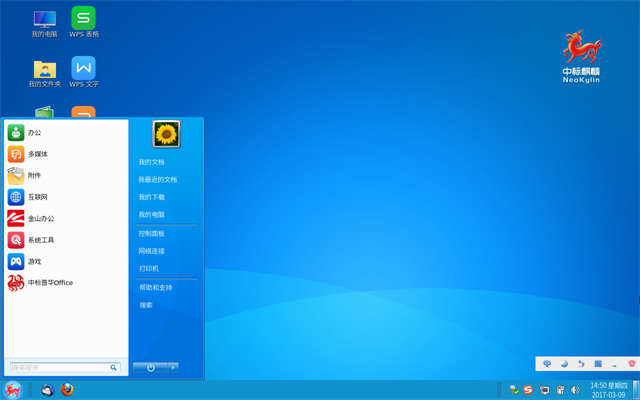Click the power shutdown button

[x=149, y=367]
